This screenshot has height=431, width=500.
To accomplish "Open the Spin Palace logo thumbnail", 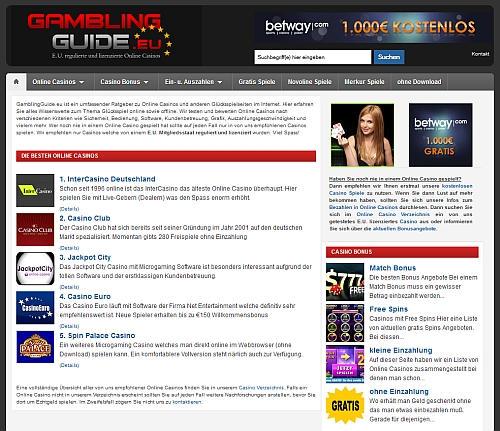I will (x=35, y=347).
